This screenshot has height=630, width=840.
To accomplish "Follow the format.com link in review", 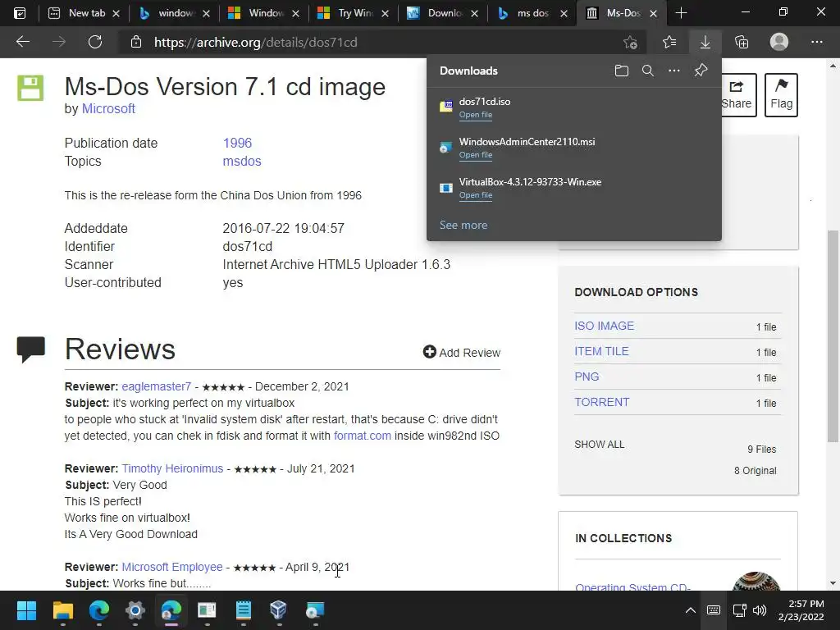I will pos(362,436).
